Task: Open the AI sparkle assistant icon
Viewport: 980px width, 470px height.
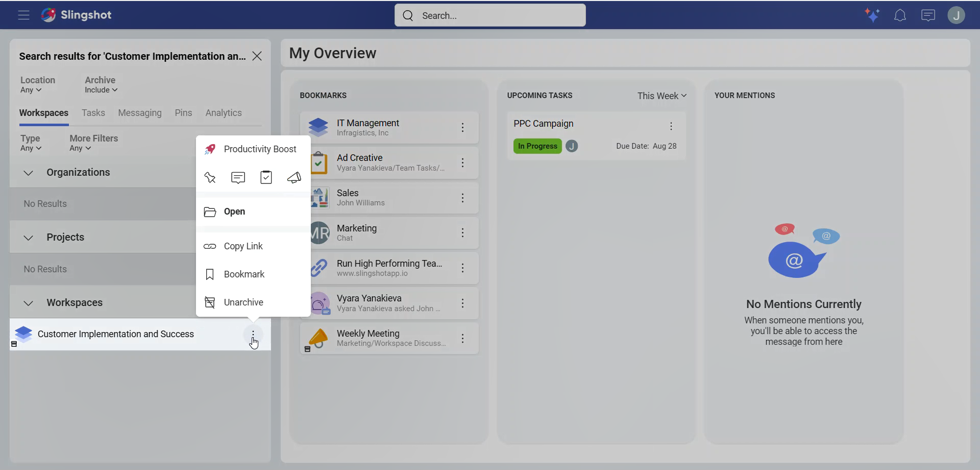Action: [872, 15]
